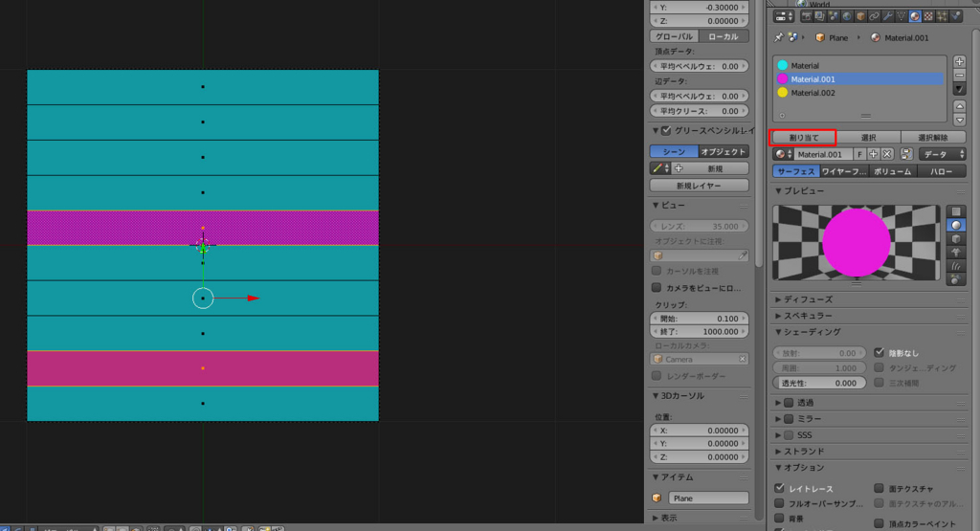The width and height of the screenshot is (980, 531).
Task: Select the Wire (ワイヤーフ) material type
Action: coord(844,171)
